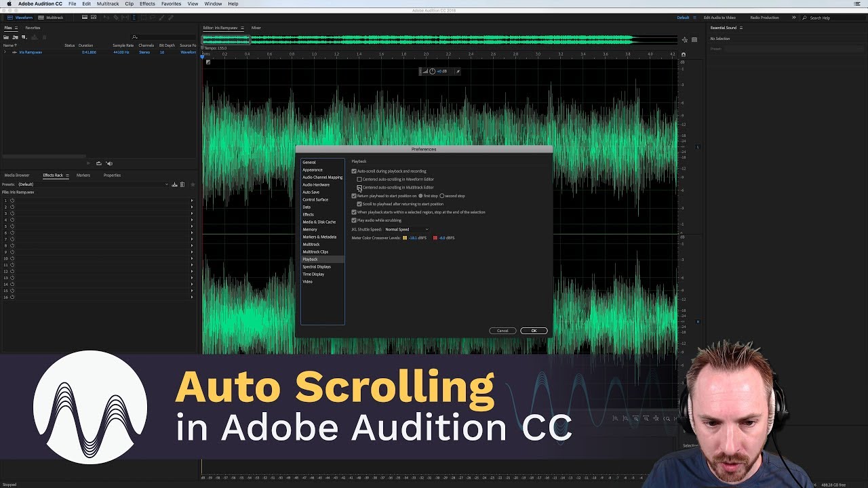Select Spectral Displays preferences category
This screenshot has width=868, height=488.
click(317, 266)
